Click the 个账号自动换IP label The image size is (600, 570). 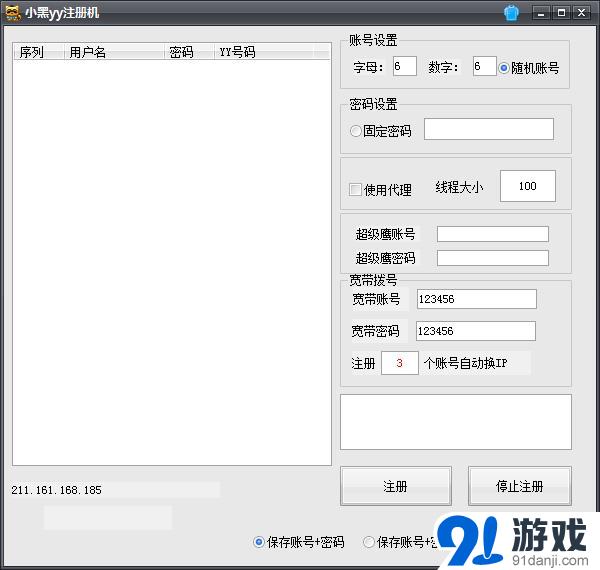point(465,363)
